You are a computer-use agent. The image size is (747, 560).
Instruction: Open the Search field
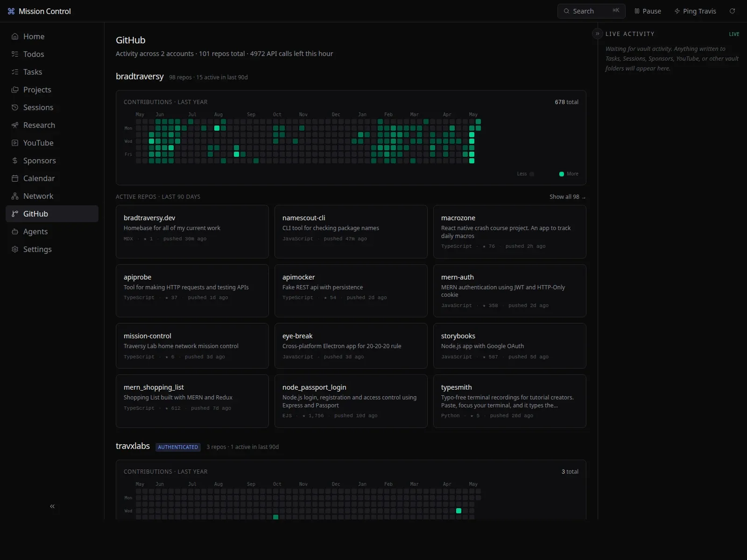(591, 11)
